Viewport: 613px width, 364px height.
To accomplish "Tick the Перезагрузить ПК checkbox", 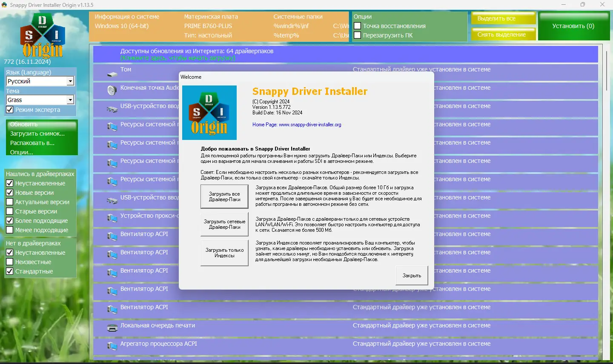I will [358, 35].
